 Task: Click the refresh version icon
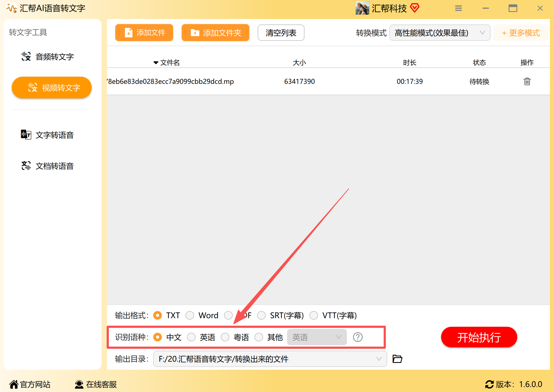click(x=489, y=384)
